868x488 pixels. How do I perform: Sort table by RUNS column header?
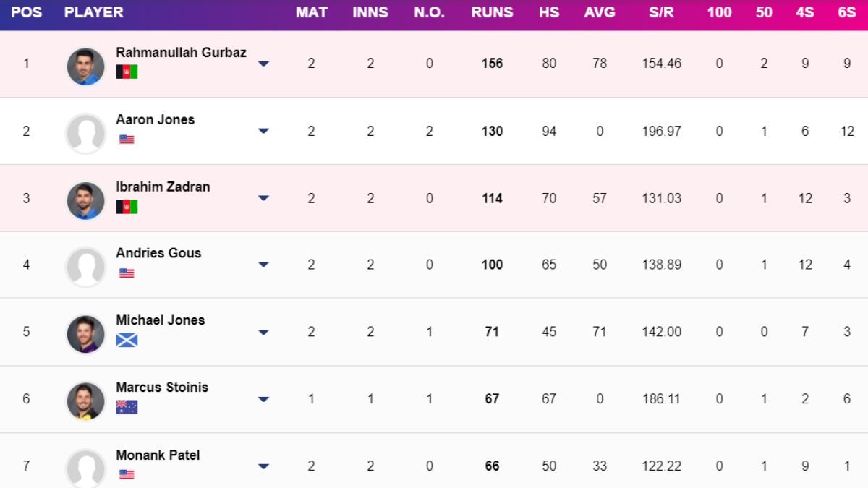tap(492, 13)
